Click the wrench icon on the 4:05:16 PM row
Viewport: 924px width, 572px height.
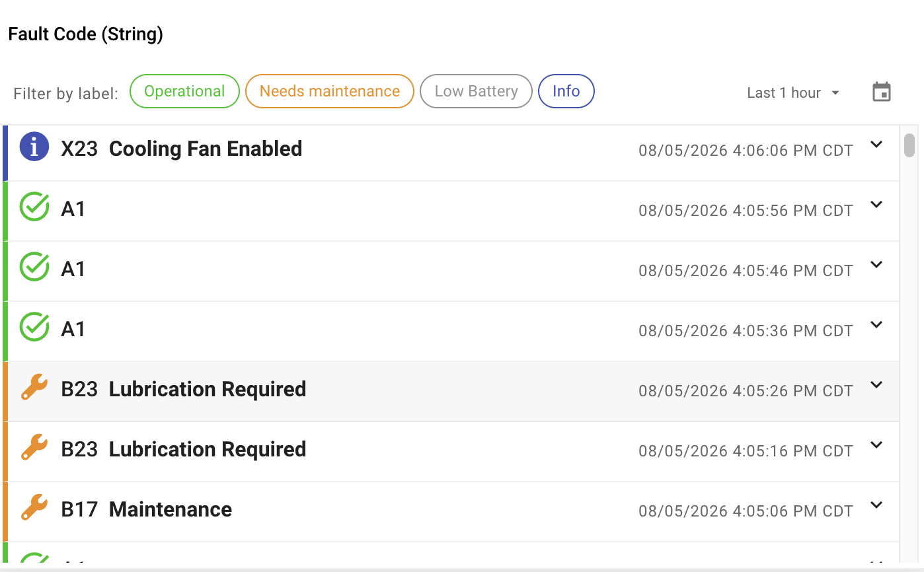[34, 447]
